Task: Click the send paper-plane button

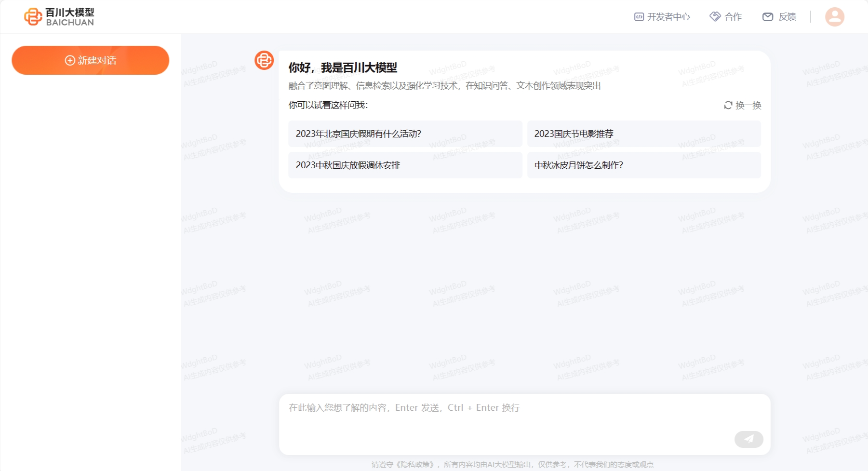Action: coord(748,439)
